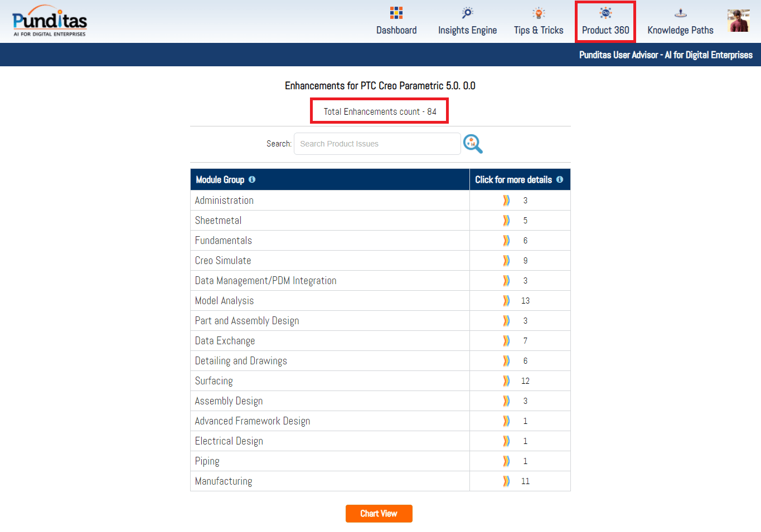
Task: Open details arrow for Creo Simulate
Action: point(506,261)
